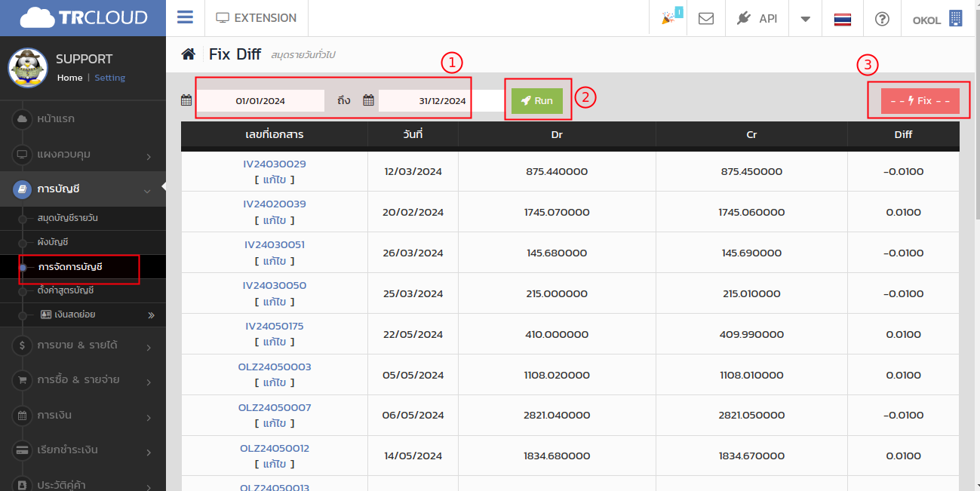The width and height of the screenshot is (980, 491).
Task: Click the red Fix button
Action: (920, 100)
